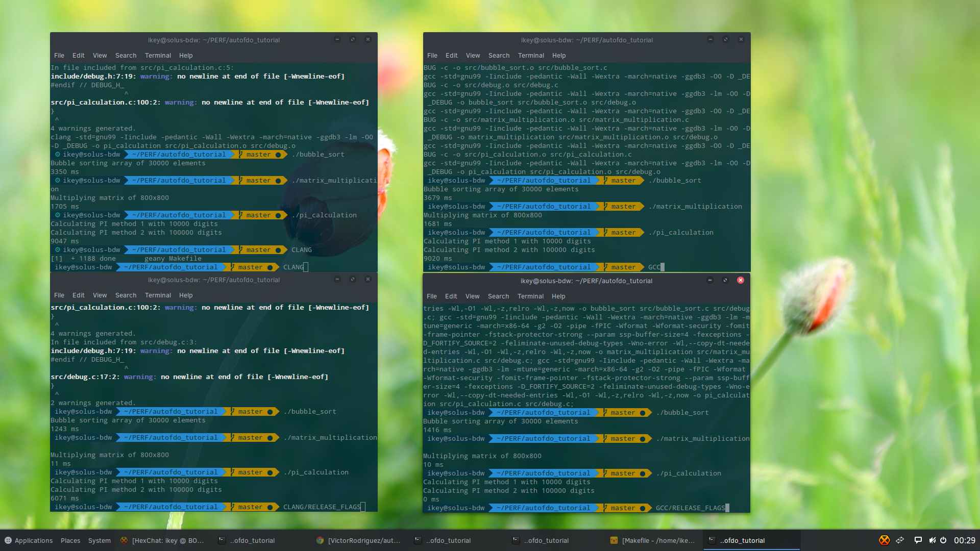Open View menu in the GCC terminal
Image resolution: width=980 pixels, height=551 pixels.
click(x=473, y=56)
